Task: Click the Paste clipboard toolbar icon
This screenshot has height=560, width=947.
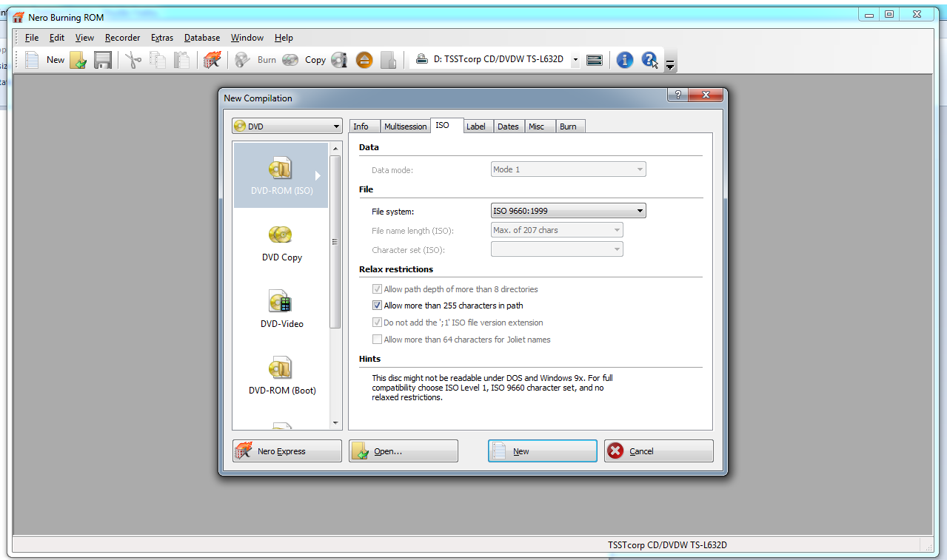Action: pos(181,60)
